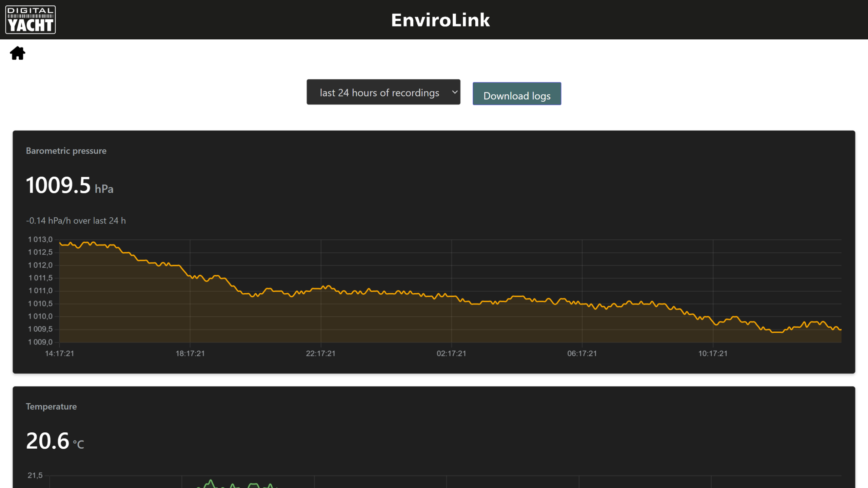Click the Digital Yacht logo
The width and height of the screenshot is (868, 488).
tap(31, 20)
